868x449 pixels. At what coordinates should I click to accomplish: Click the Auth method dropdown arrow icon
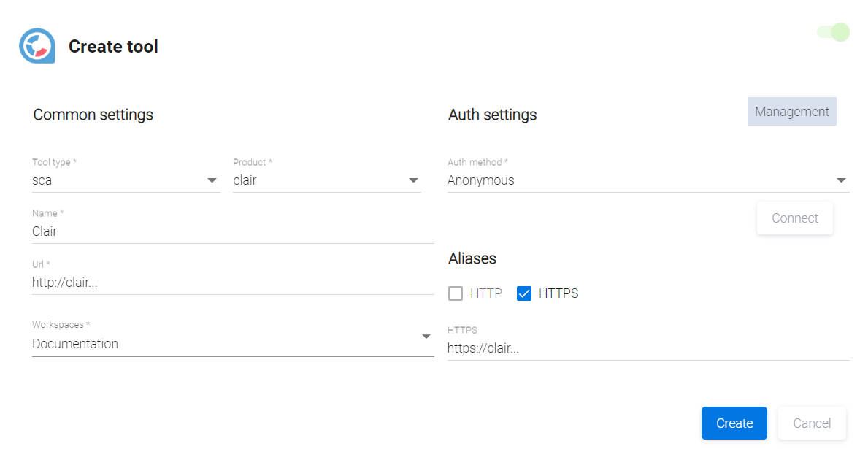pos(841,180)
